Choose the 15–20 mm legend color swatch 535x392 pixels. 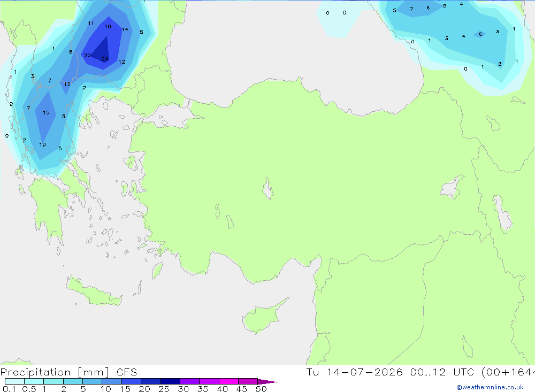click(x=131, y=381)
